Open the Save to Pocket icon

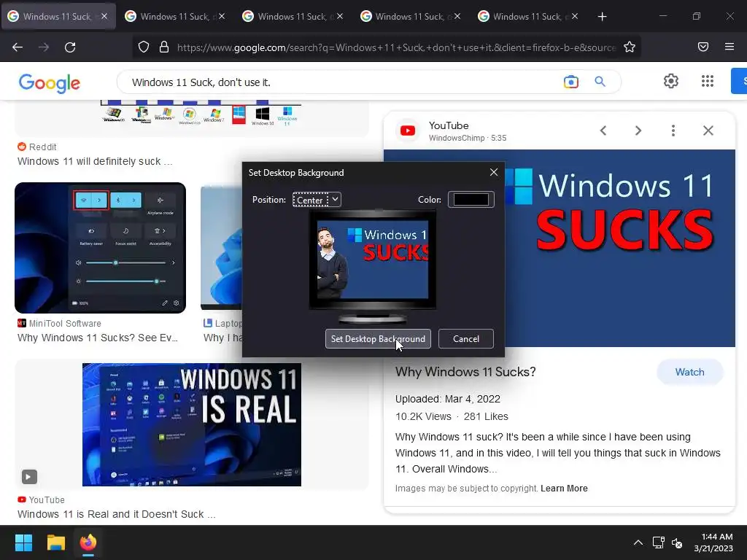(703, 47)
